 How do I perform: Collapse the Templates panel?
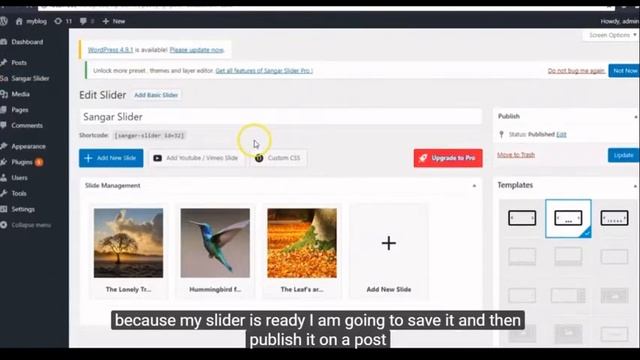tap(635, 186)
